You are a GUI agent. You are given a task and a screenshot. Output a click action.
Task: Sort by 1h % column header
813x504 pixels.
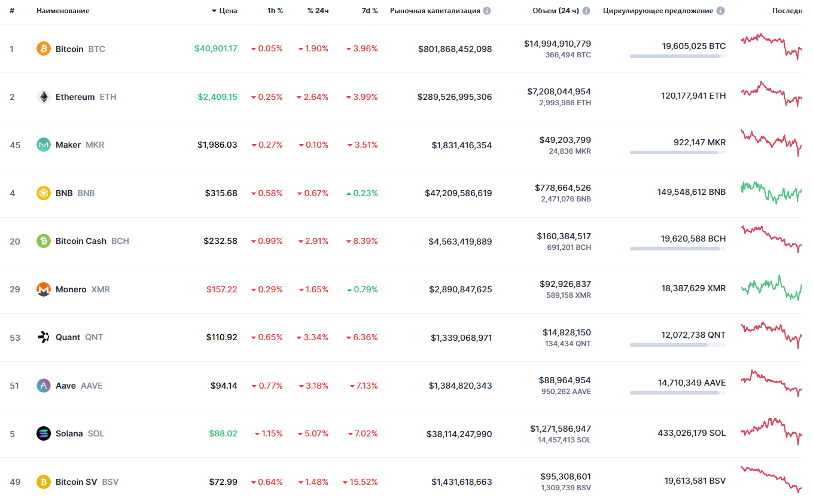275,11
